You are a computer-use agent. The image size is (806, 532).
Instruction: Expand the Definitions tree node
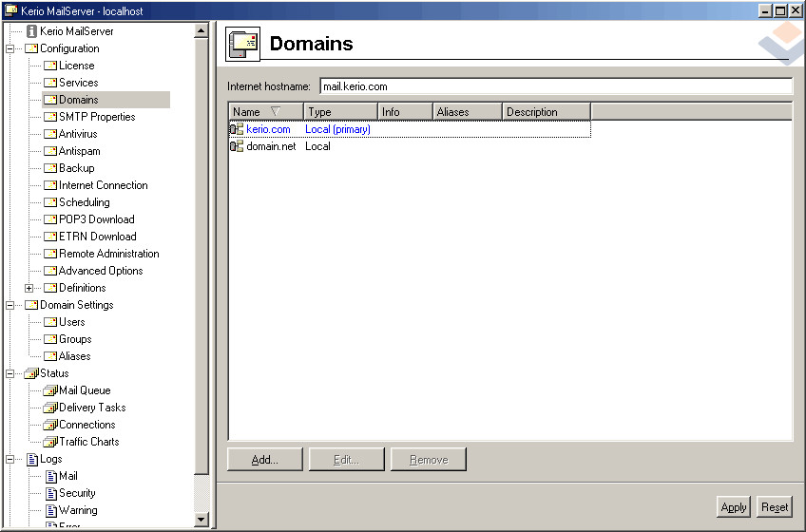coord(29,289)
